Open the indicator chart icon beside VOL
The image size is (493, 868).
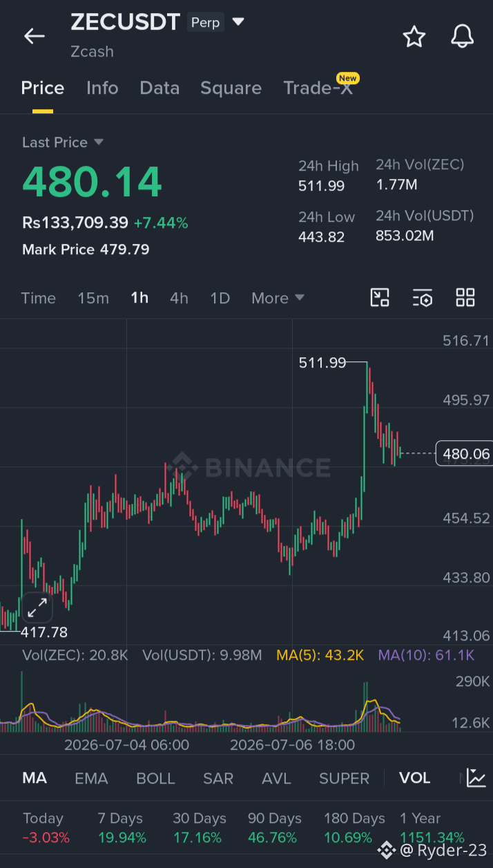click(x=476, y=777)
